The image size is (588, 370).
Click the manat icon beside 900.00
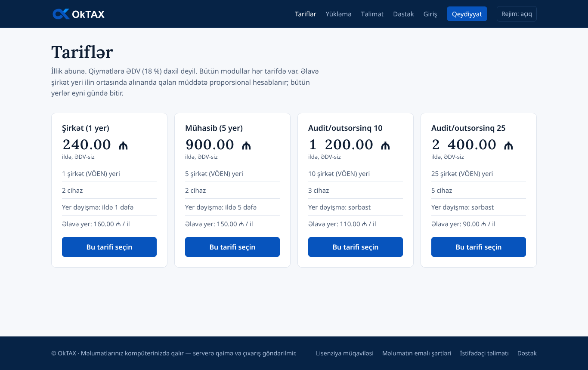[x=246, y=146]
